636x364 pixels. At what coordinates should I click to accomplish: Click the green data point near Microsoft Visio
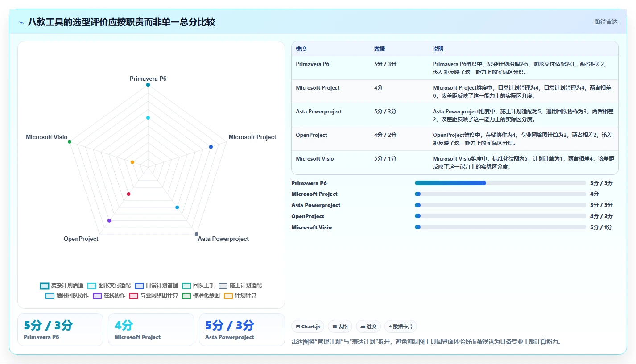click(x=70, y=142)
